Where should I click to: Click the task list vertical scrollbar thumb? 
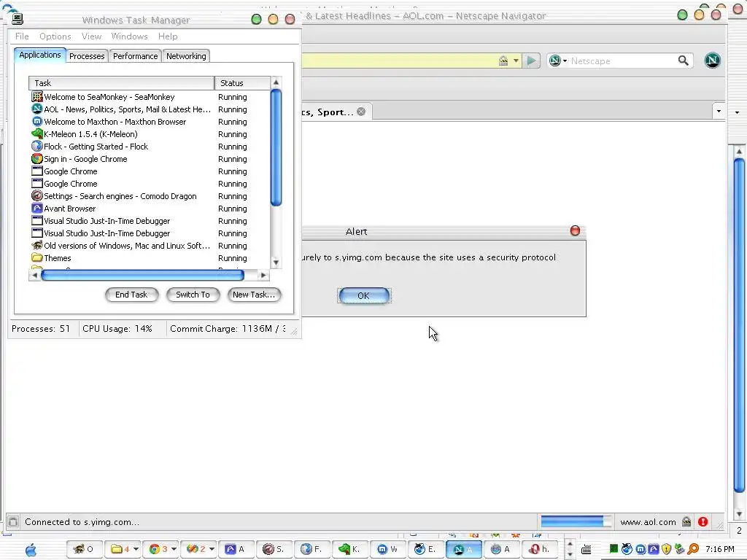tap(276, 147)
